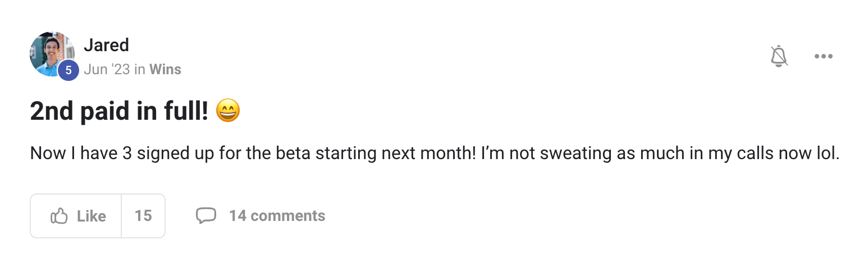Click the word 'in' before Wins
Image resolution: width=868 pixels, height=253 pixels.
[x=140, y=69]
